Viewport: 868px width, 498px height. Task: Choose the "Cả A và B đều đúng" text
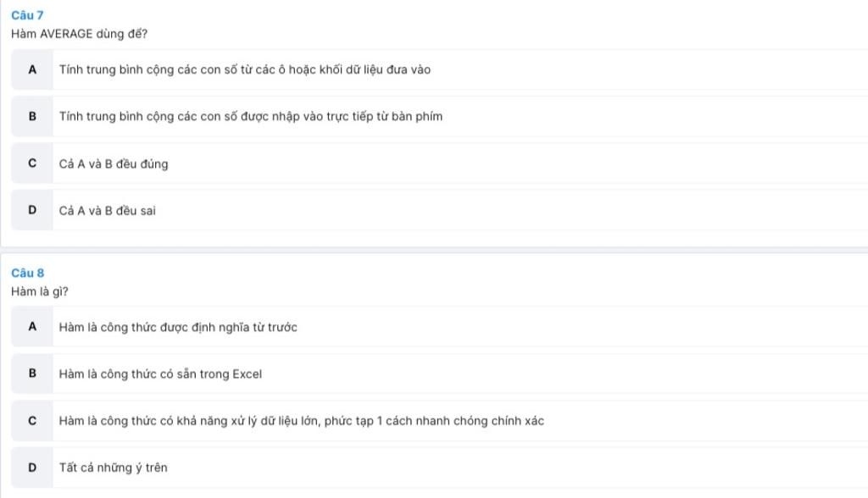(113, 164)
